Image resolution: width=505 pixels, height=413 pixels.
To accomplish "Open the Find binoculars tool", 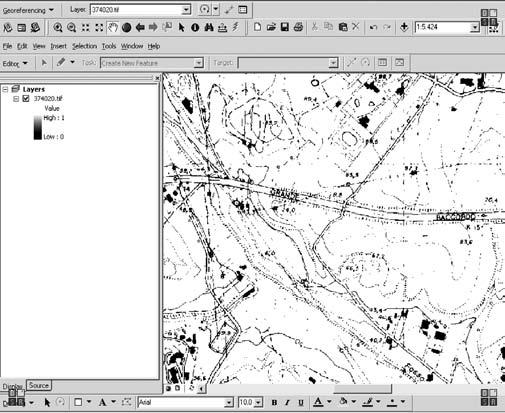I will coord(209,27).
